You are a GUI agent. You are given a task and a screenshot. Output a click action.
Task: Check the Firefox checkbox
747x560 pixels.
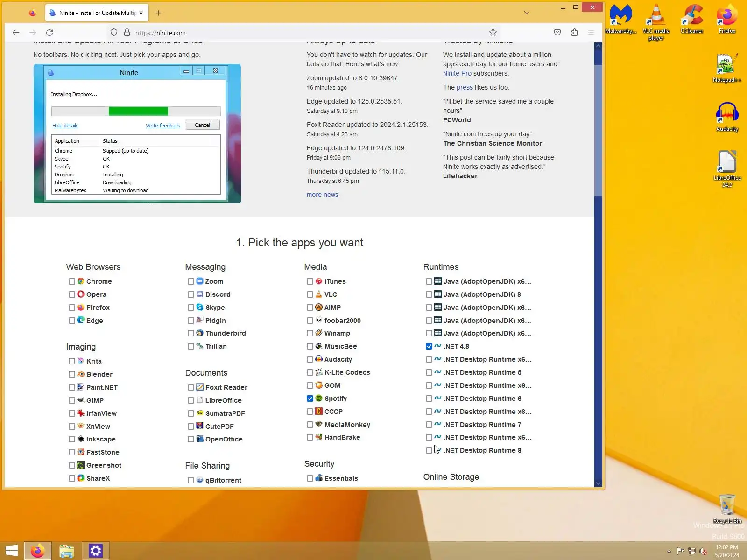pyautogui.click(x=72, y=308)
